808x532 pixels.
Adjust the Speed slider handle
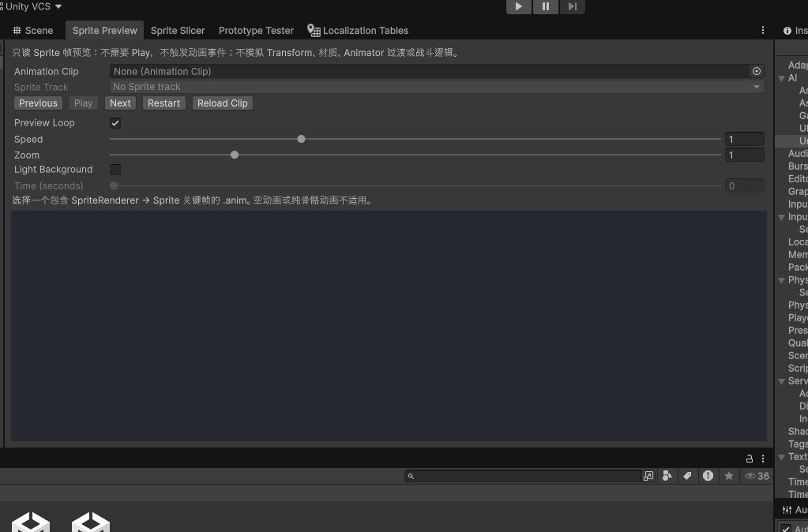pyautogui.click(x=302, y=139)
